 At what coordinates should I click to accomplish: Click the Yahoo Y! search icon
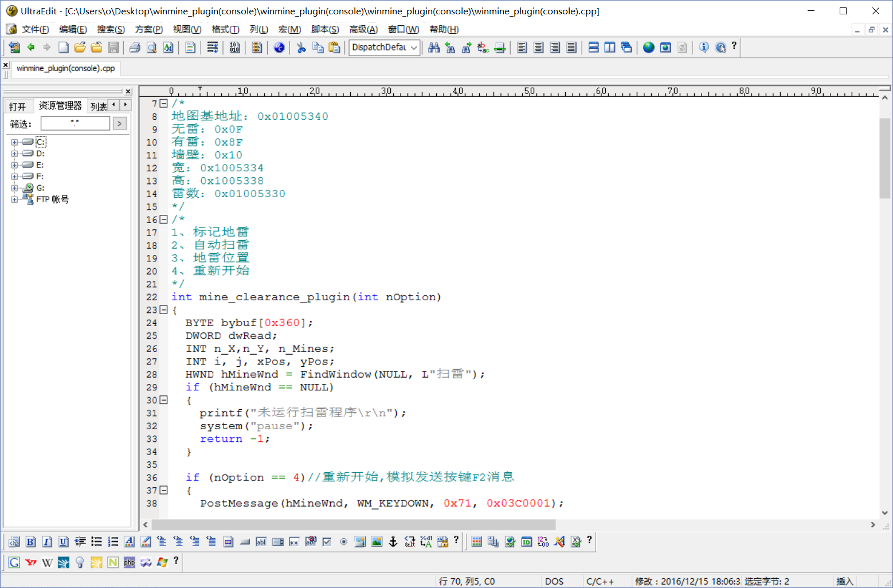31,562
